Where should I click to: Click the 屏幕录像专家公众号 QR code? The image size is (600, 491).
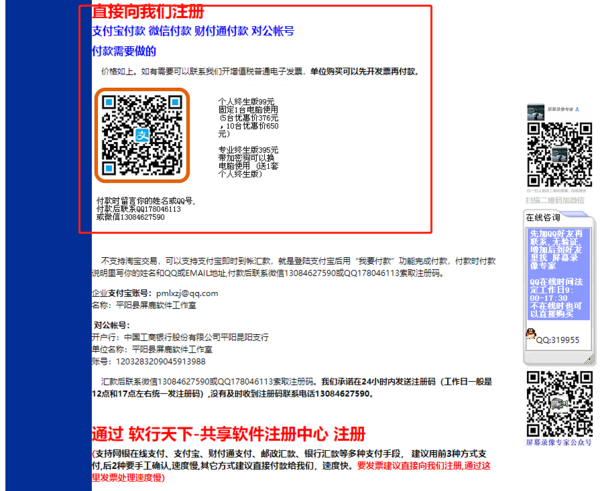tap(559, 404)
